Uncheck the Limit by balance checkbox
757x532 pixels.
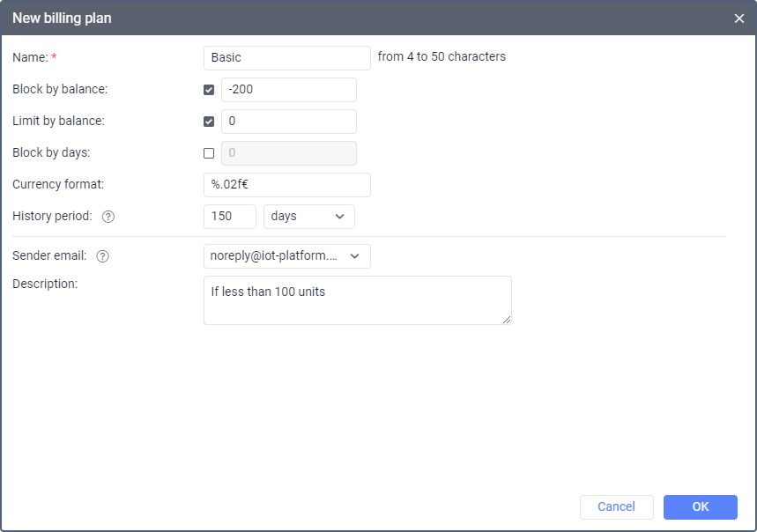(x=209, y=122)
